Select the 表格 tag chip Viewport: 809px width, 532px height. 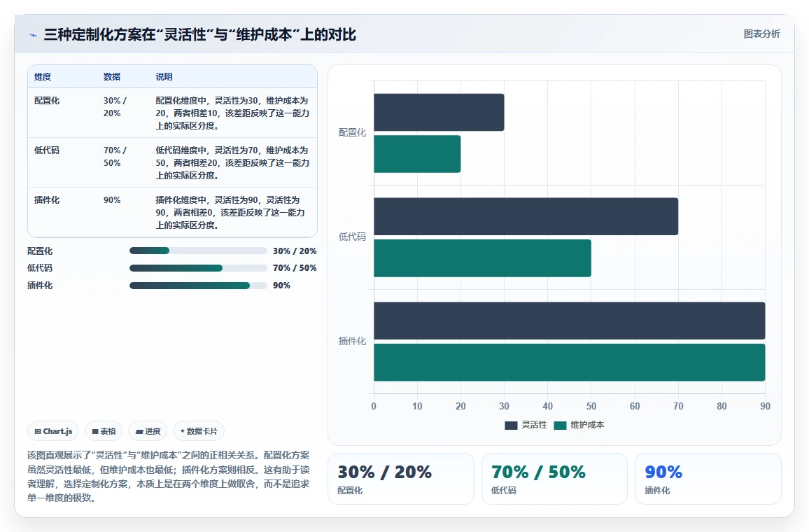[104, 431]
